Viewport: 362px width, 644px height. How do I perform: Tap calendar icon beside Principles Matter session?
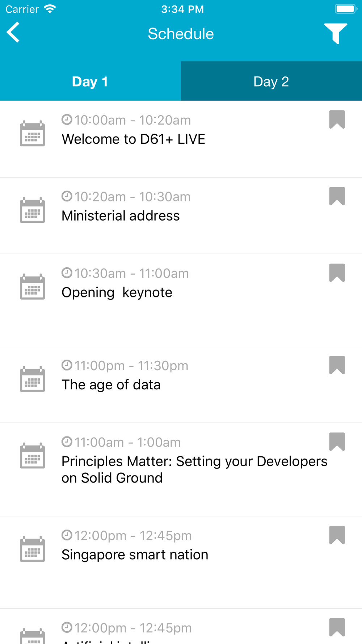33,456
